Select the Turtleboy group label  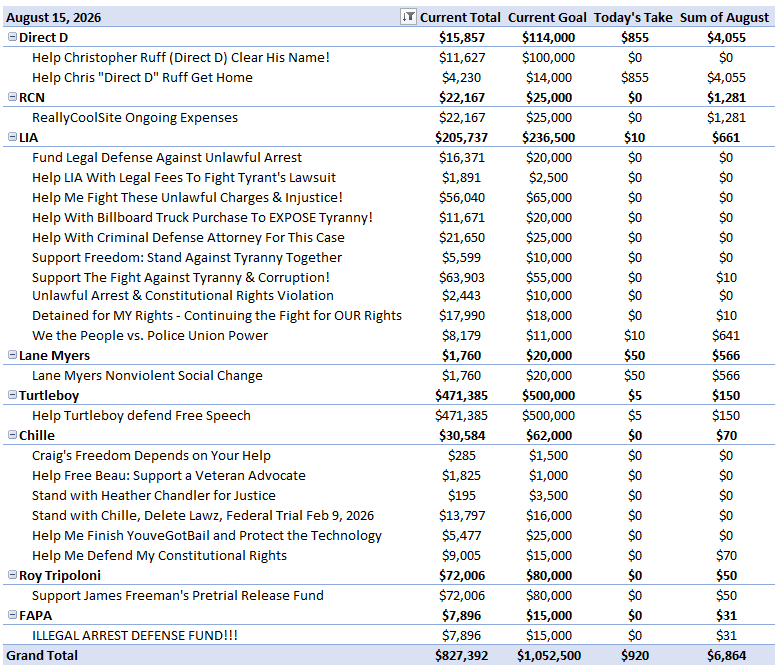tap(49, 395)
